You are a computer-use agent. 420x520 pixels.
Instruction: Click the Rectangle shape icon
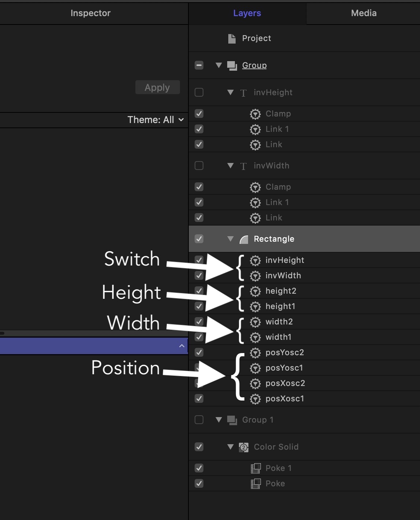244,239
